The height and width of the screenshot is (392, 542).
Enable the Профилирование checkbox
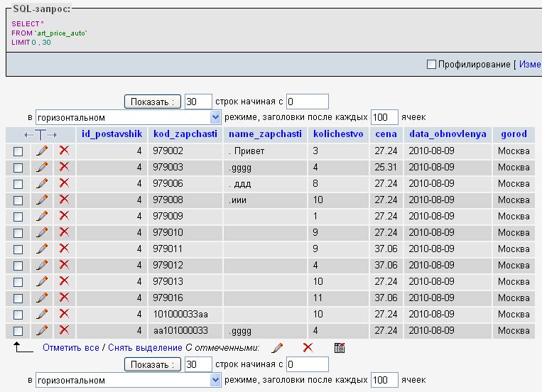click(431, 65)
